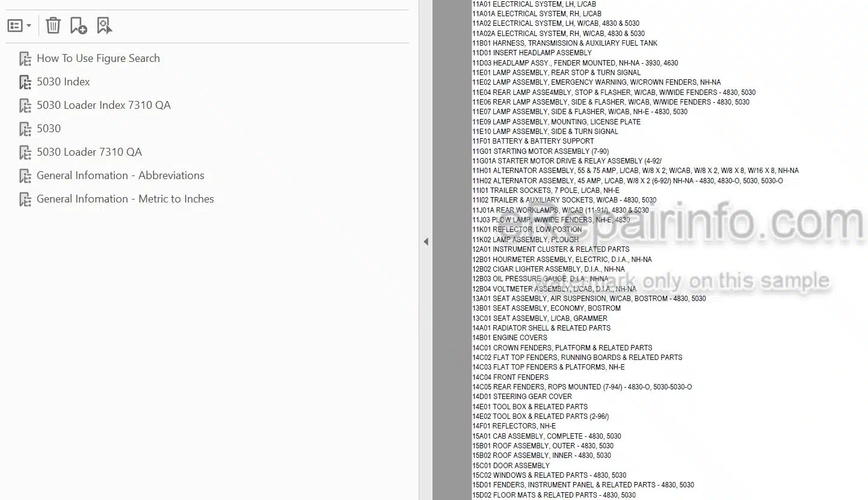Viewport: 868px width, 500px height.
Task: Click '11E01 LAMP ASSEMBLY, REAR STOP & TURN SIGNAL'
Action: [x=556, y=73]
